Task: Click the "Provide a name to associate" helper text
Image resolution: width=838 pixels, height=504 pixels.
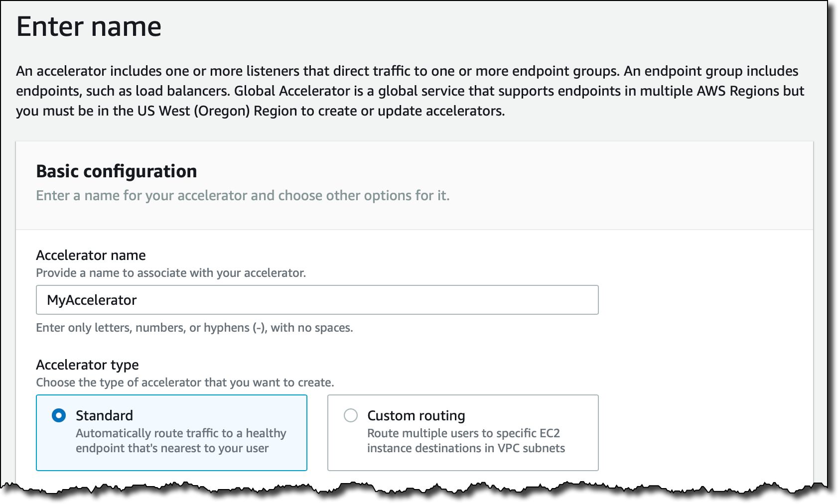Action: click(x=171, y=273)
